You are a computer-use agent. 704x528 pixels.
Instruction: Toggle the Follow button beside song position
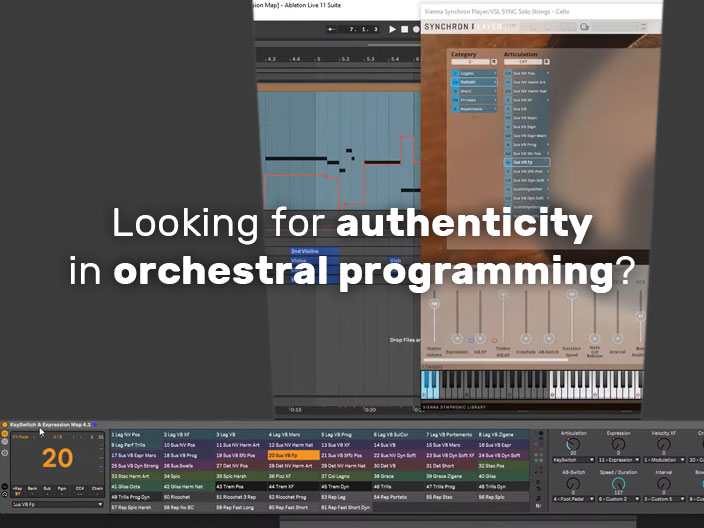pyautogui.click(x=331, y=29)
